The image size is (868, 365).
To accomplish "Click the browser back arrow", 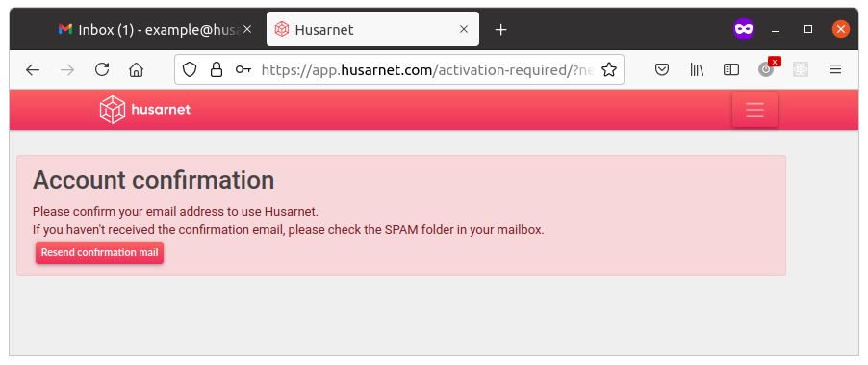I will point(33,69).
